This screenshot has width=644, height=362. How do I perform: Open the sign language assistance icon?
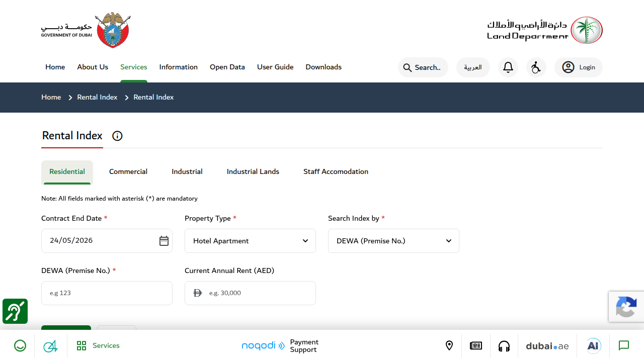[x=15, y=311]
